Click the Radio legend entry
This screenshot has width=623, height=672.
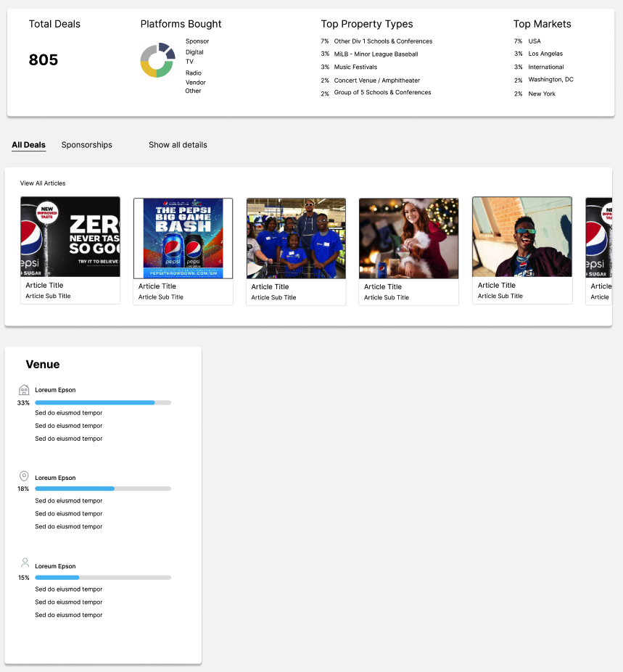pos(194,73)
